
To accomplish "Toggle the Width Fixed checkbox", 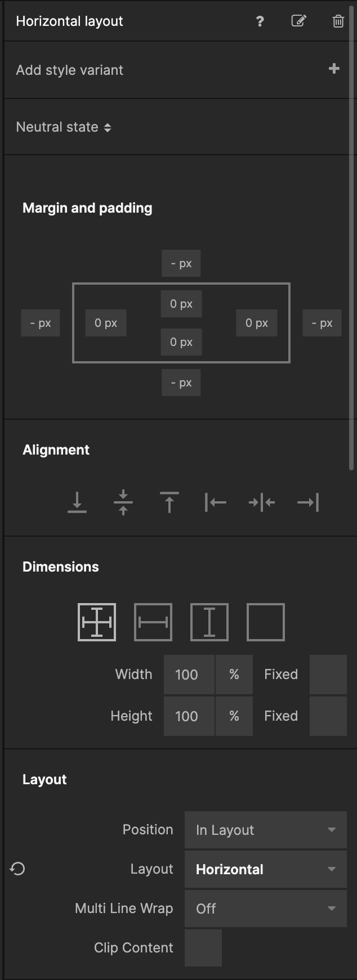I will (328, 674).
